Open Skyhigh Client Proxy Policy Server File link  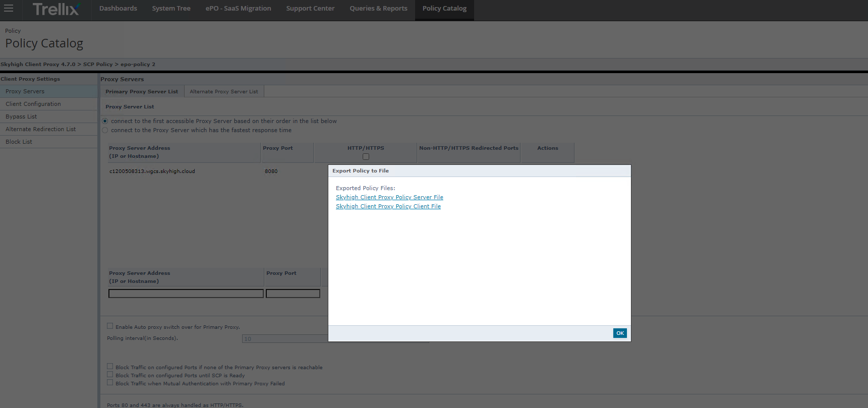[x=389, y=197]
